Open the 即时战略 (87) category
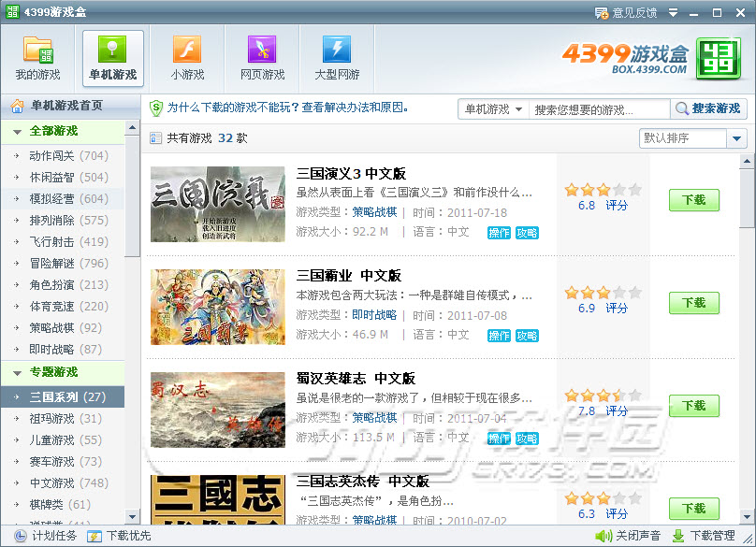The height and width of the screenshot is (547, 756). (x=63, y=349)
